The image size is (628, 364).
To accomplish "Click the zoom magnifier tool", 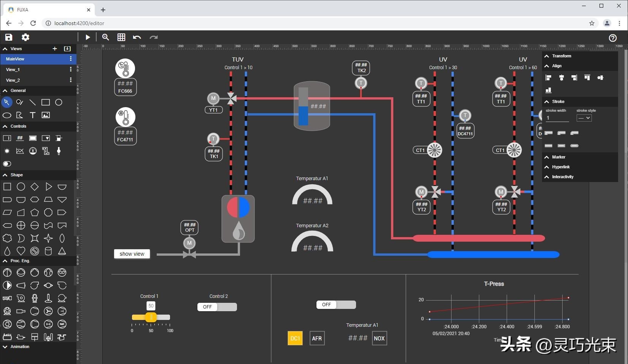I will [x=106, y=37].
